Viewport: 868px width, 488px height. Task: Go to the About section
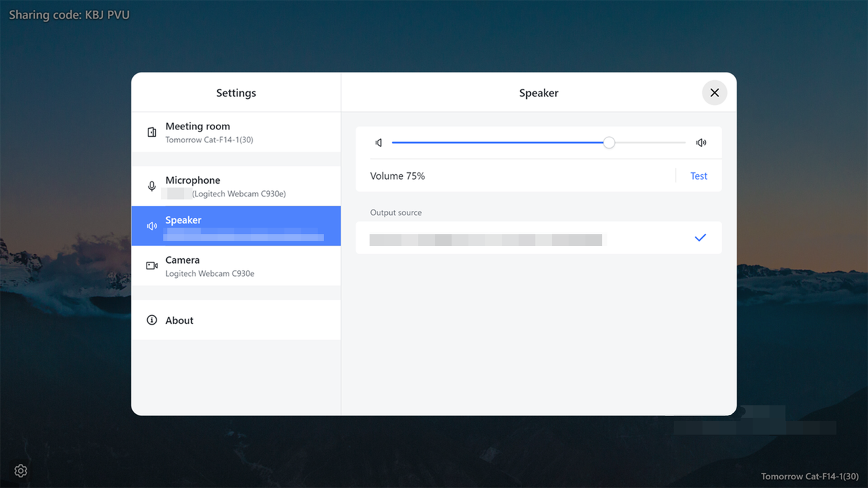236,320
